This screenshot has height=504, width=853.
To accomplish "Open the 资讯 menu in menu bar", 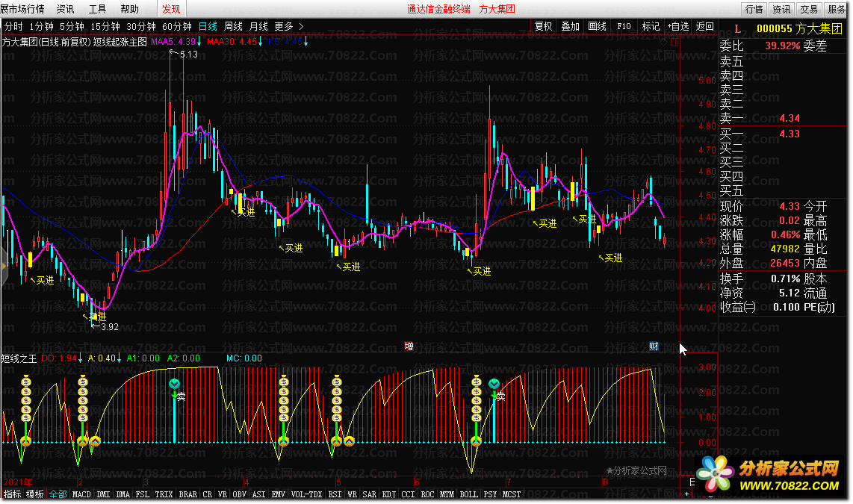I will click(x=65, y=9).
